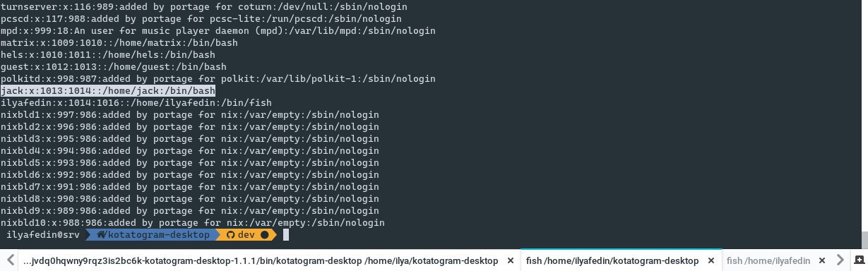The height and width of the screenshot is (271, 868).
Task: Open a new terminal tab
Action: [859, 260]
